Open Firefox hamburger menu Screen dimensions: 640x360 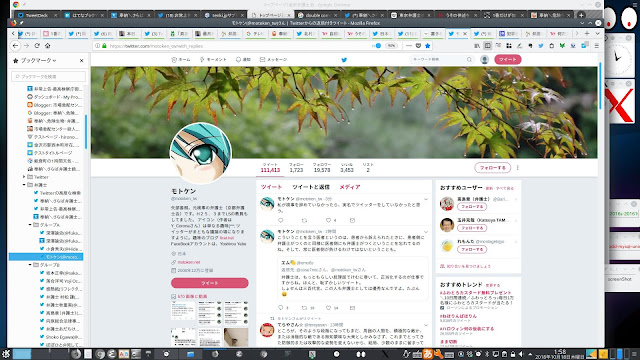(597, 46)
